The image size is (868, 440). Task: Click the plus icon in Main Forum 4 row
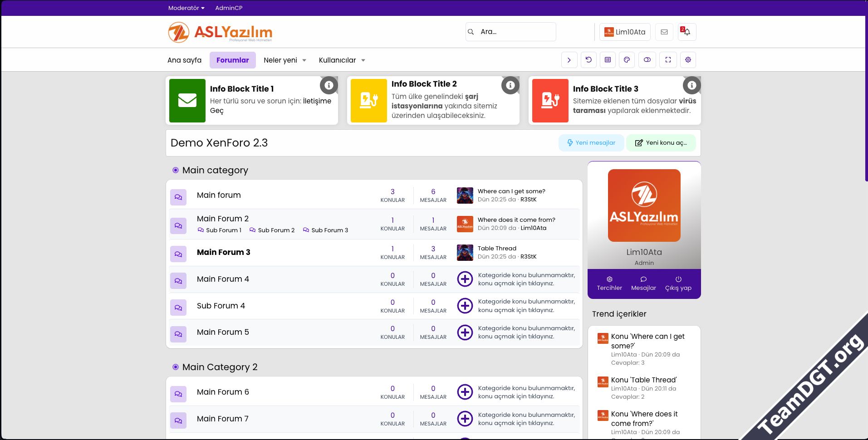click(x=465, y=279)
